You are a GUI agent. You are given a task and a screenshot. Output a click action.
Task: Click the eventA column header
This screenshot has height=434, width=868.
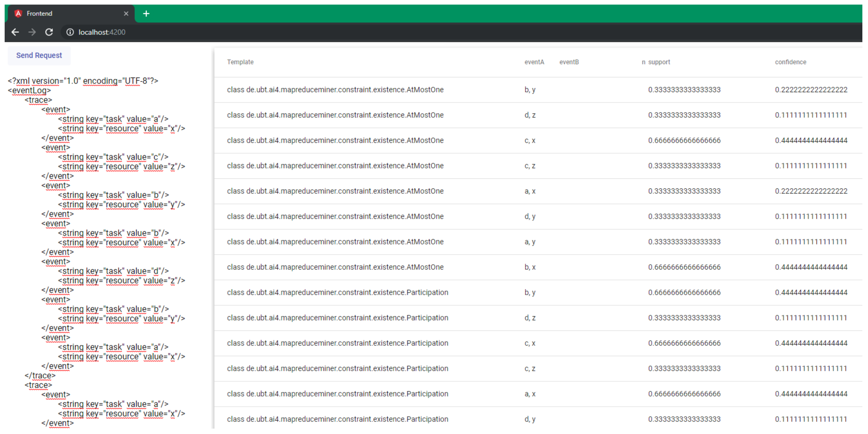pyautogui.click(x=534, y=62)
